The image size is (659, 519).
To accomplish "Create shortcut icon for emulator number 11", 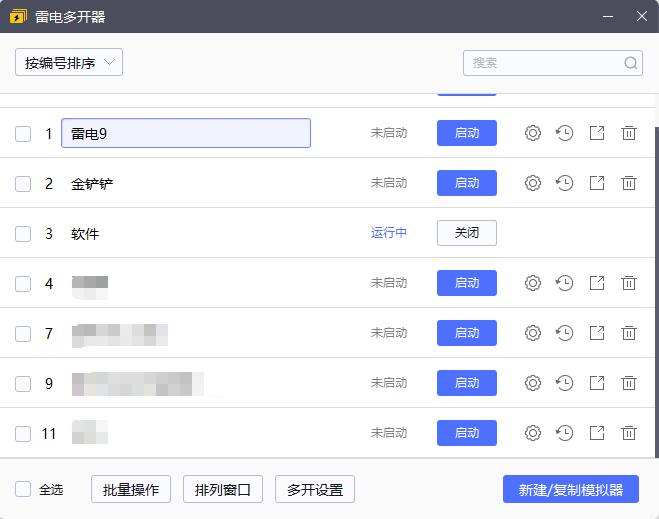I will point(597,433).
